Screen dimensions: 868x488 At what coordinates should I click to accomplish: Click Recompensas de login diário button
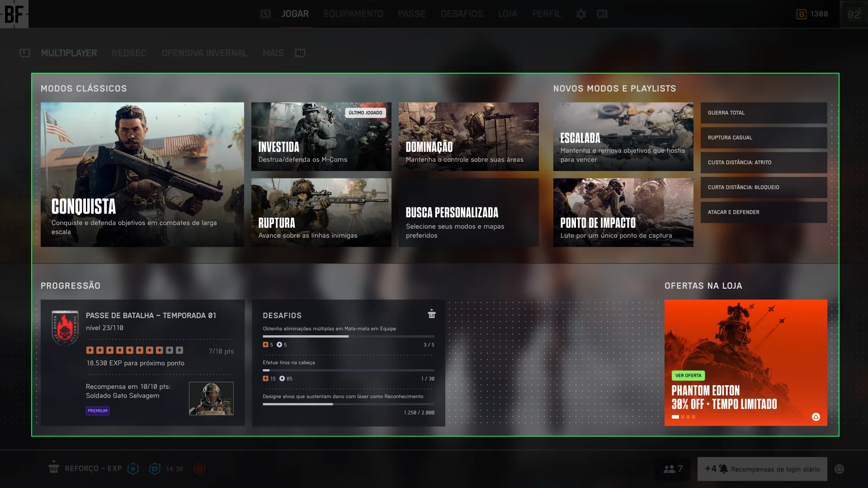[762, 469]
